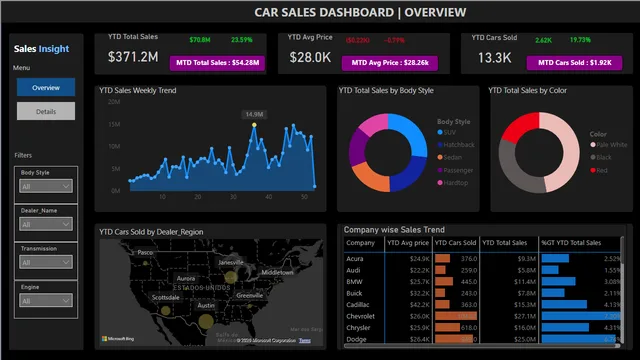Sort table by YTD Cars Sold header
Screen dimensions: 640x360
click(x=455, y=243)
